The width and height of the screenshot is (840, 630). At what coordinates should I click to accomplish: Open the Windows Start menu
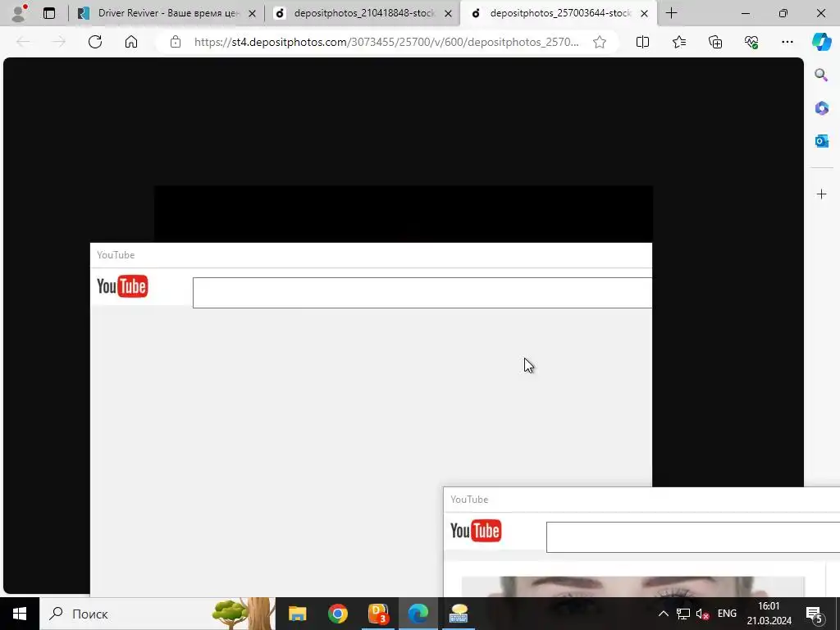point(20,614)
